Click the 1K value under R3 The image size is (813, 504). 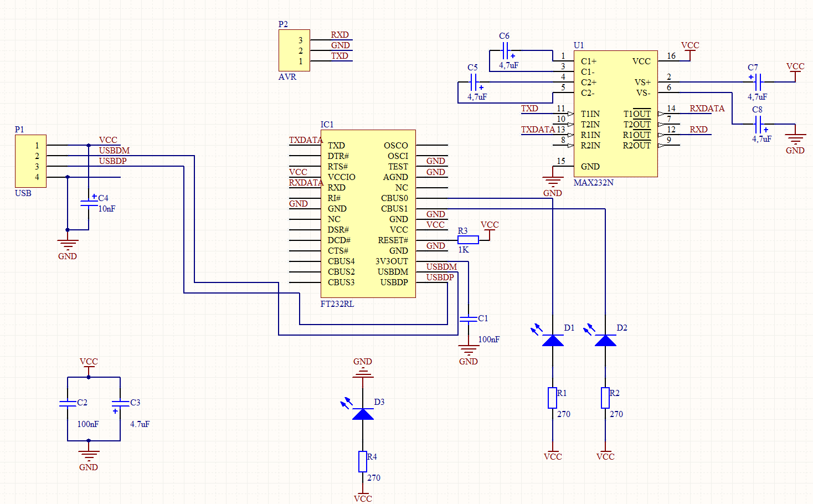[464, 250]
